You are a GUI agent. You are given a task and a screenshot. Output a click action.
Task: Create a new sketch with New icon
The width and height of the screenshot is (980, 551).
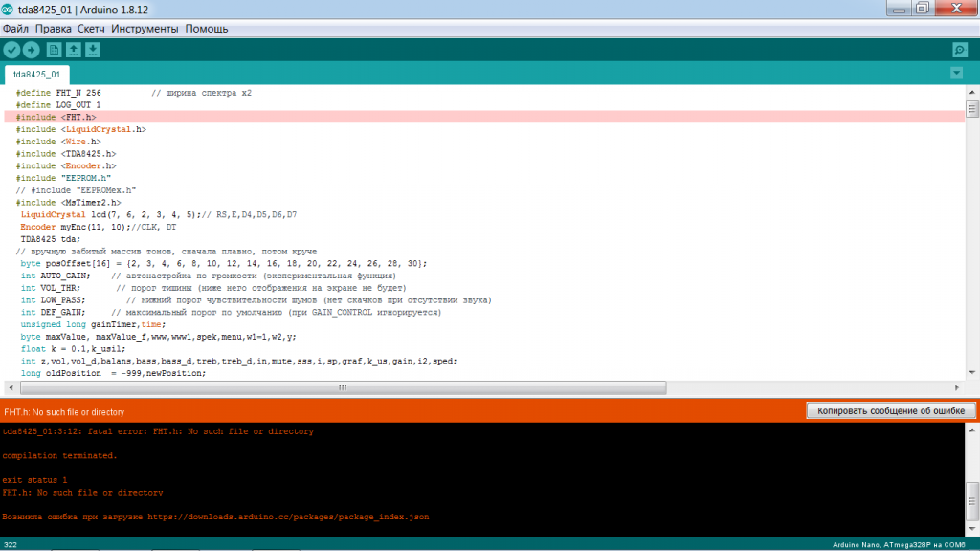pyautogui.click(x=55, y=50)
